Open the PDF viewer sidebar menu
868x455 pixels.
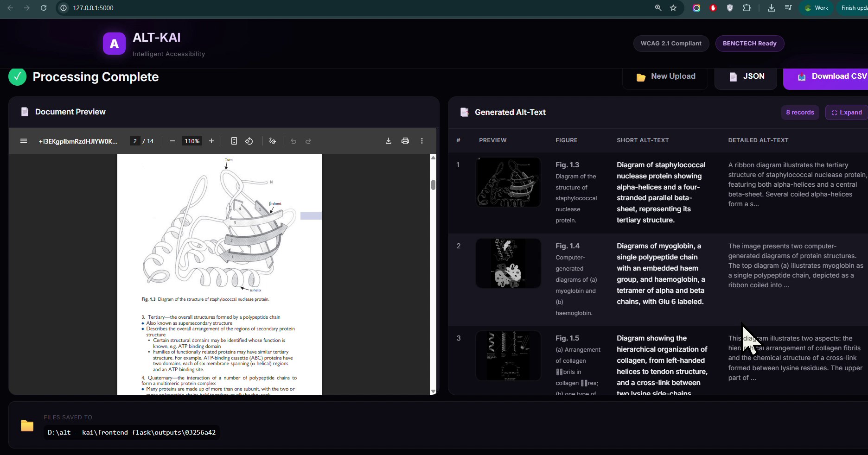coord(24,141)
